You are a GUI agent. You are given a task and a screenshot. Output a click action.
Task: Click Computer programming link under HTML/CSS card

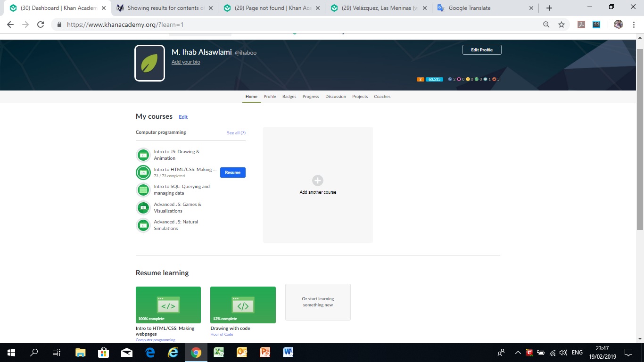156,340
